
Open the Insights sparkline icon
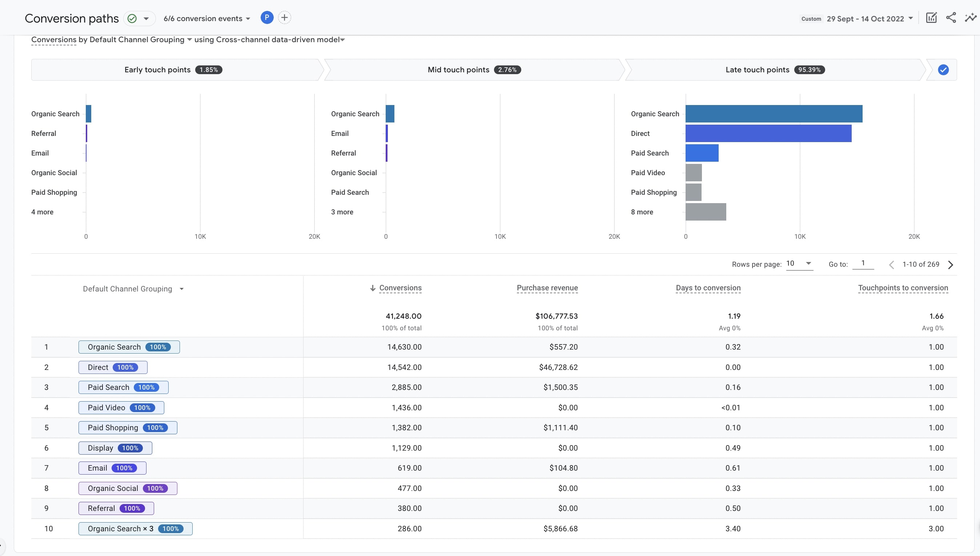pos(971,18)
